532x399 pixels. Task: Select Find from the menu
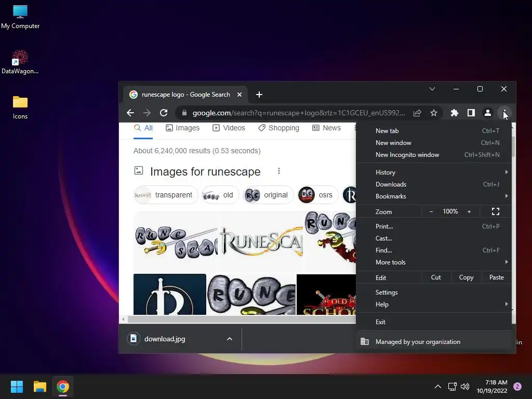tap(434, 250)
